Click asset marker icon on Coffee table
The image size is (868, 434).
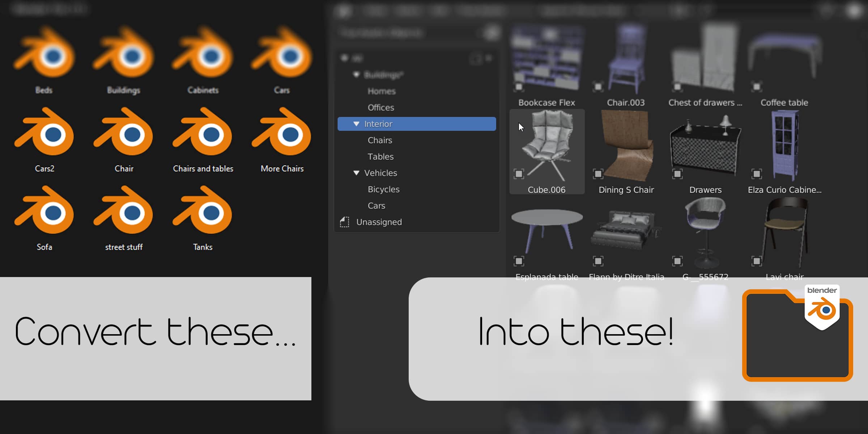pos(757,87)
